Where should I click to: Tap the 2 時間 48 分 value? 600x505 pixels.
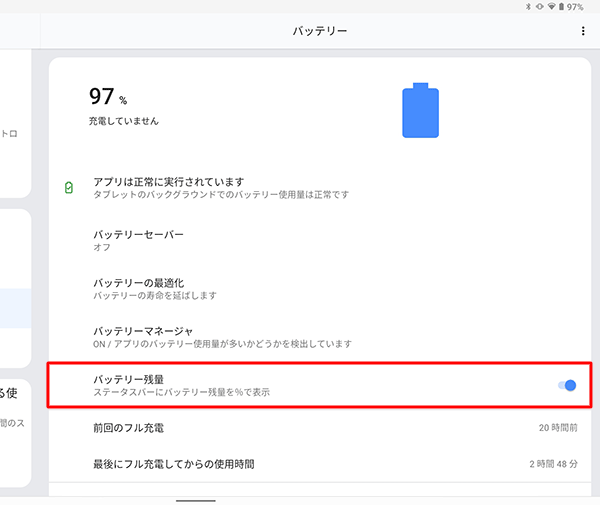click(x=553, y=464)
